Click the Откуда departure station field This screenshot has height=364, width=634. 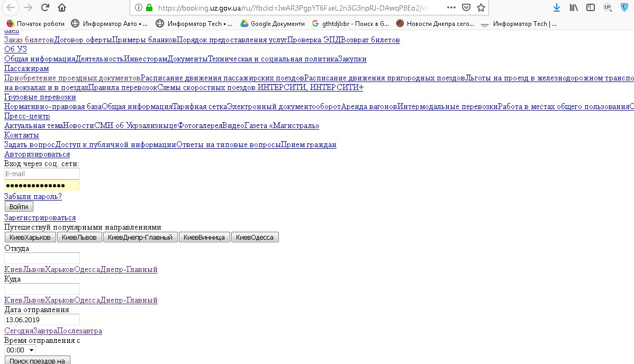pos(42,258)
